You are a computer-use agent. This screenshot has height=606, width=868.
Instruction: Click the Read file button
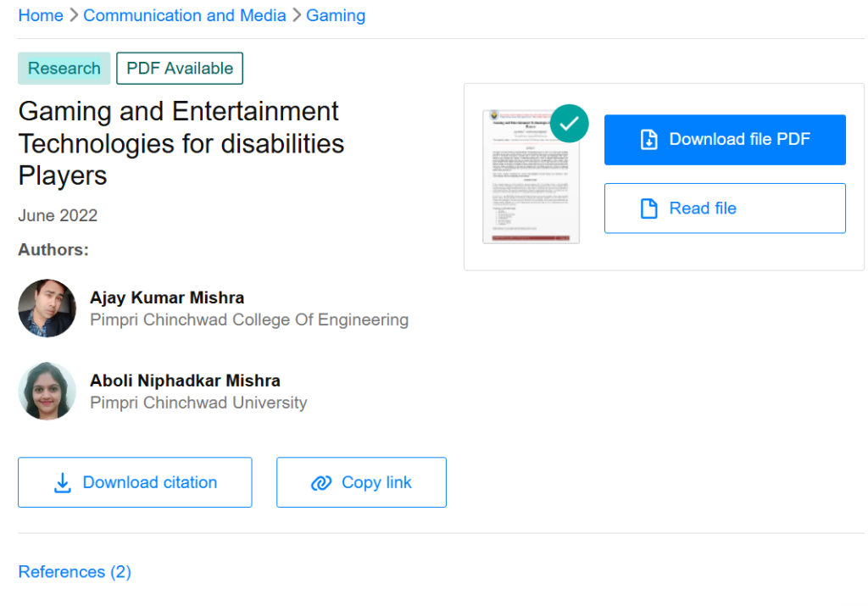(x=725, y=208)
